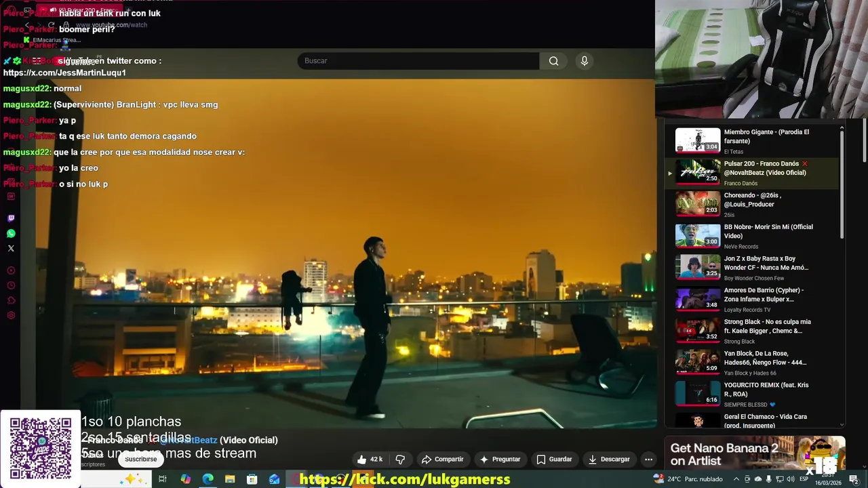Click the El Tetas channel name
Image resolution: width=868 pixels, height=488 pixels.
(734, 152)
